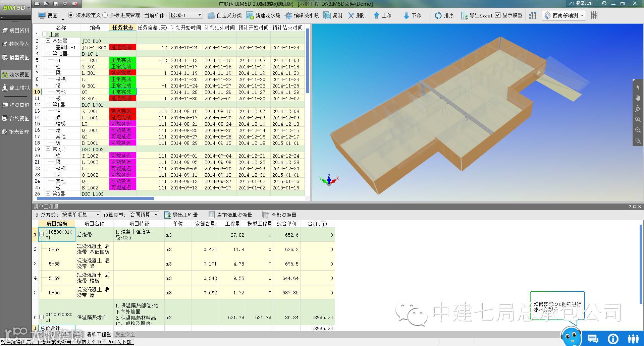Image resolution: width=644 pixels, height=346 pixels.
Task: Open 报表管理 in the left sidebar
Action: click(x=16, y=132)
